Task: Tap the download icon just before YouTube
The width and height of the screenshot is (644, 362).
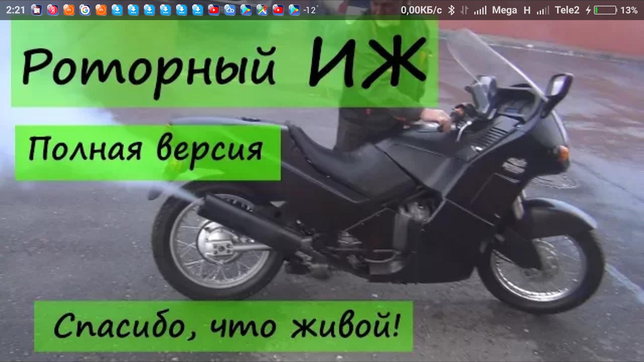Action: coord(198,10)
